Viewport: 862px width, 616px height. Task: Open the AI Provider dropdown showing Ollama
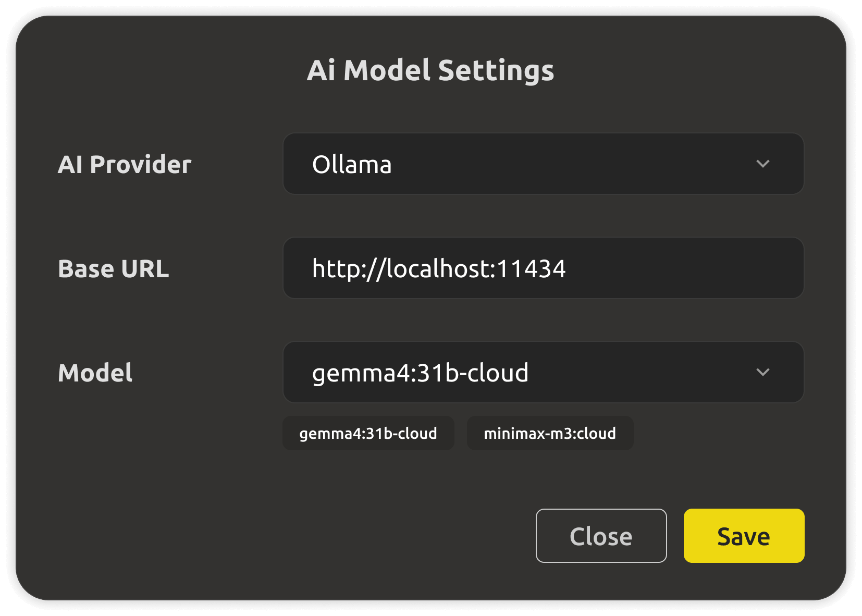click(543, 164)
